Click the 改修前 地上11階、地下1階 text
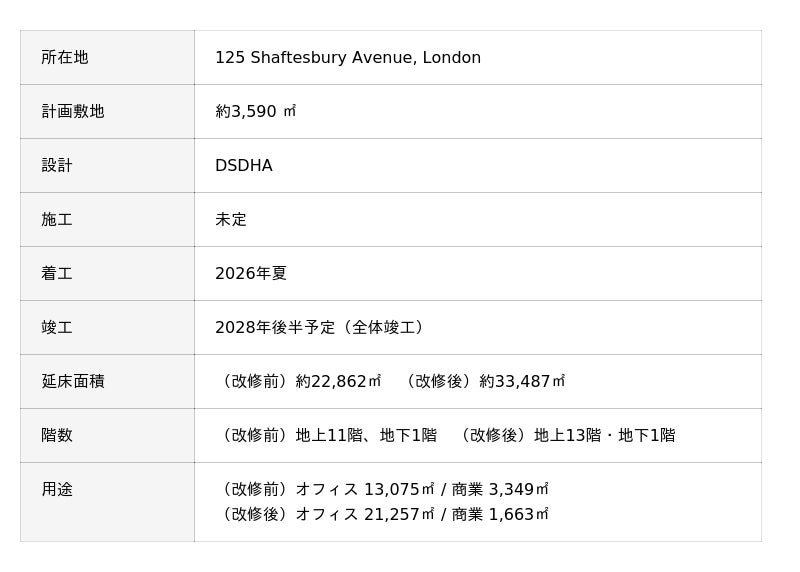Screen dimensions: 800x572 pos(327,436)
